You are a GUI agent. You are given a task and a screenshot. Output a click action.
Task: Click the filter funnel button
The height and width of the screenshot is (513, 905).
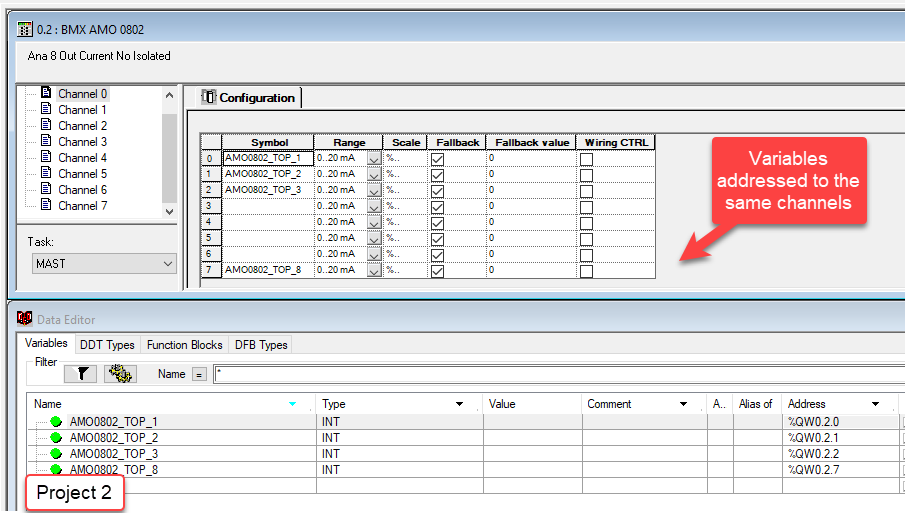tap(80, 374)
